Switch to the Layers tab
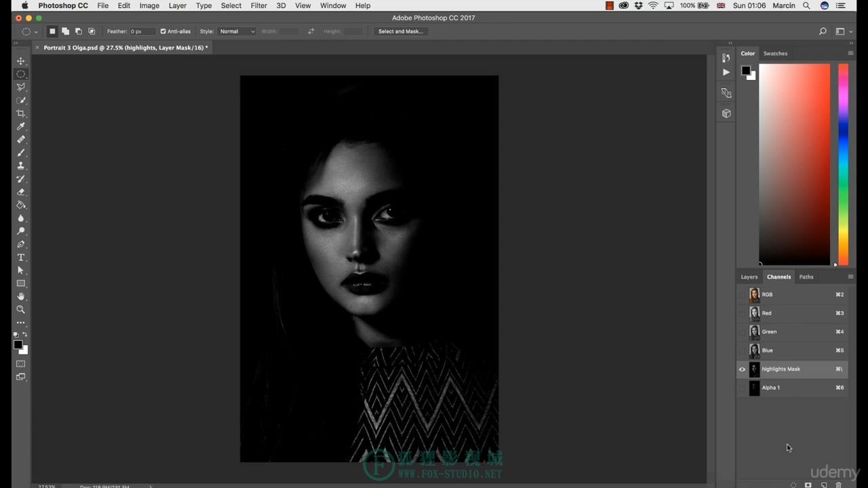The width and height of the screenshot is (868, 488). pos(749,277)
